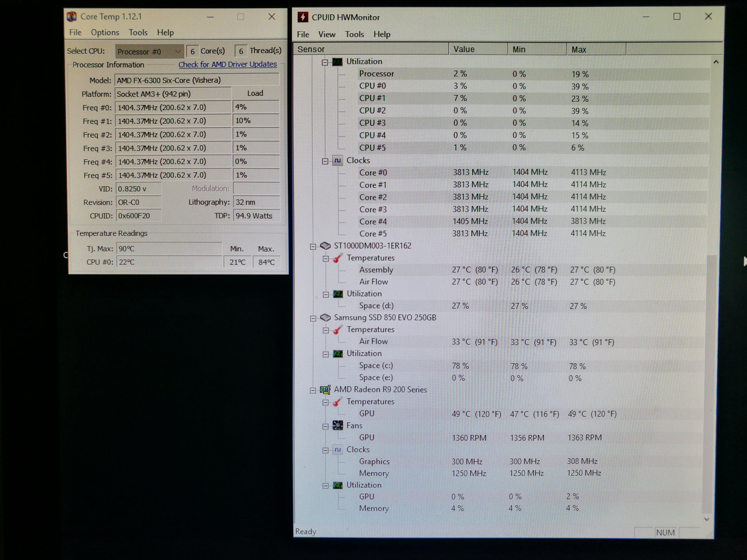Screen dimensions: 747x560
Task: Click the scroll down arrow in HWMonitor
Action: pos(707,519)
